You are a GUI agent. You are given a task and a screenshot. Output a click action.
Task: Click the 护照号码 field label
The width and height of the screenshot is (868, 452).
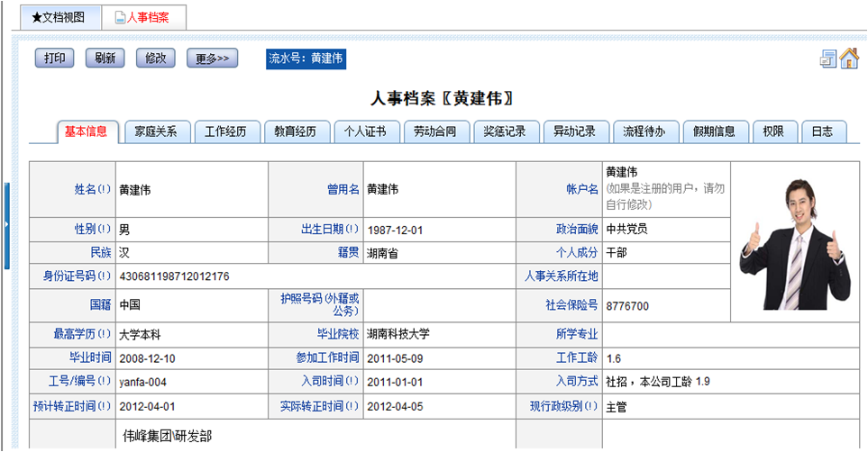320,304
